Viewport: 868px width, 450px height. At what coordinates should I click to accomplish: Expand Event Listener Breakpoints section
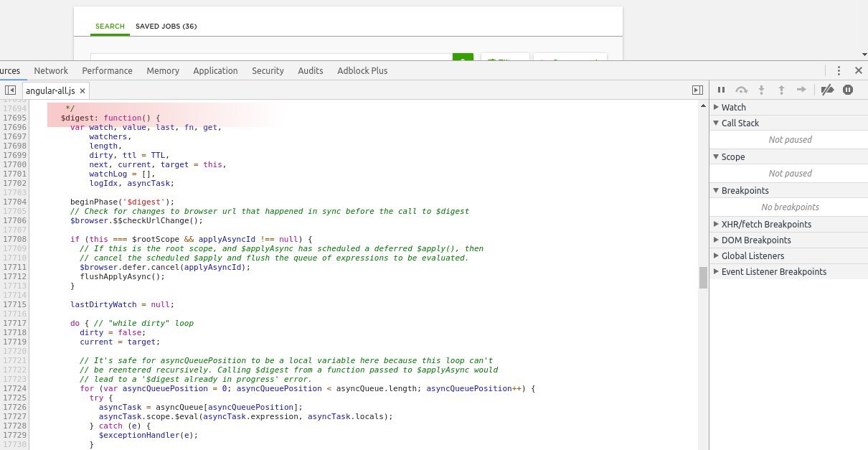coord(788,271)
